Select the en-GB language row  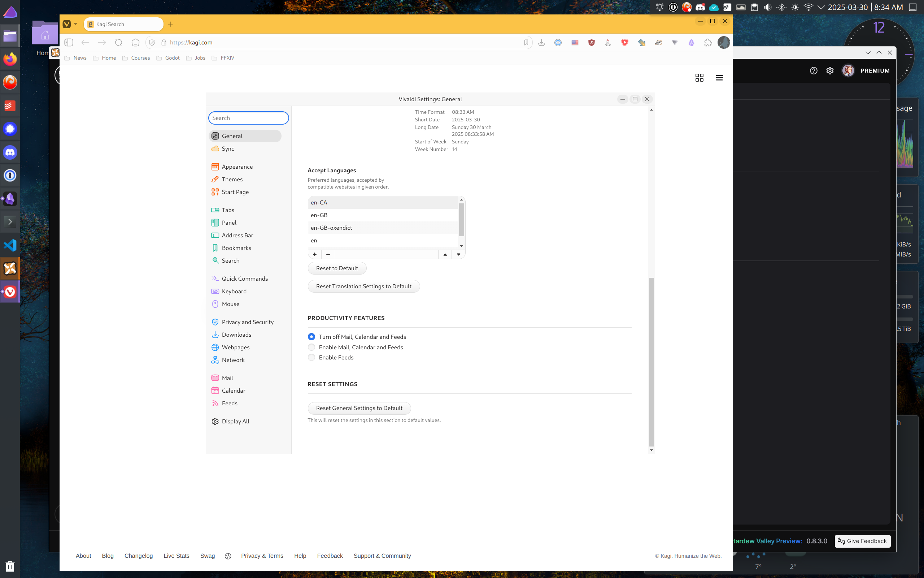point(383,215)
